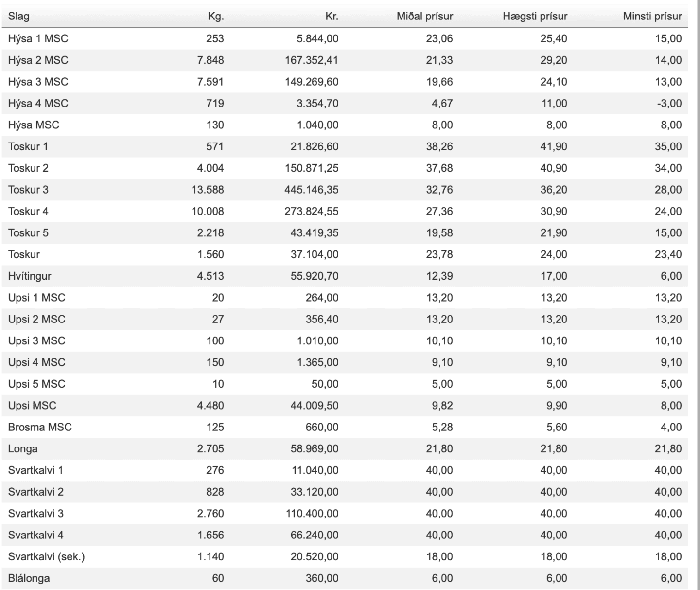The image size is (700, 590).
Task: Select the Blálonga row
Action: click(x=345, y=578)
